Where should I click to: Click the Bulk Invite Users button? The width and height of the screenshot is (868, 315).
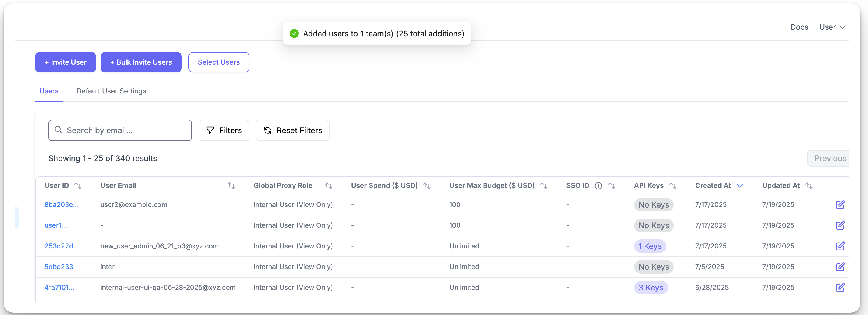[x=141, y=62]
